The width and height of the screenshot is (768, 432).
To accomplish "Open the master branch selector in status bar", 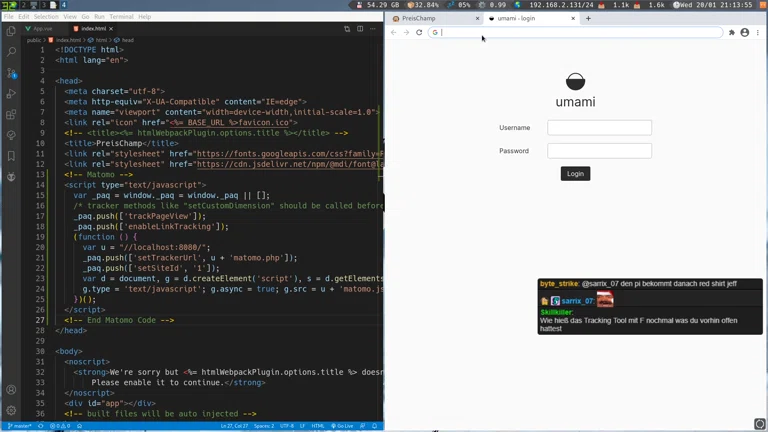I will pos(19,426).
